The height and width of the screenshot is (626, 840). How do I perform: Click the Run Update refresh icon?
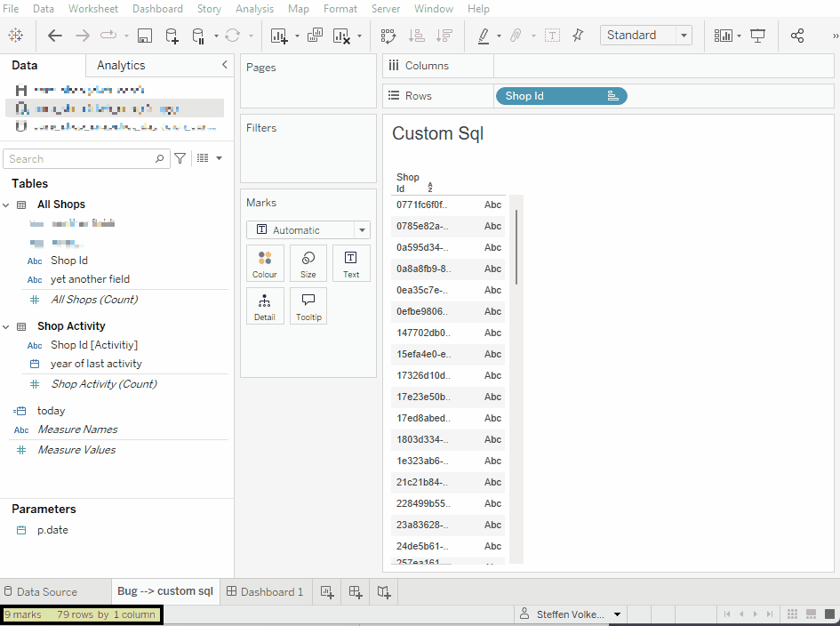point(232,36)
